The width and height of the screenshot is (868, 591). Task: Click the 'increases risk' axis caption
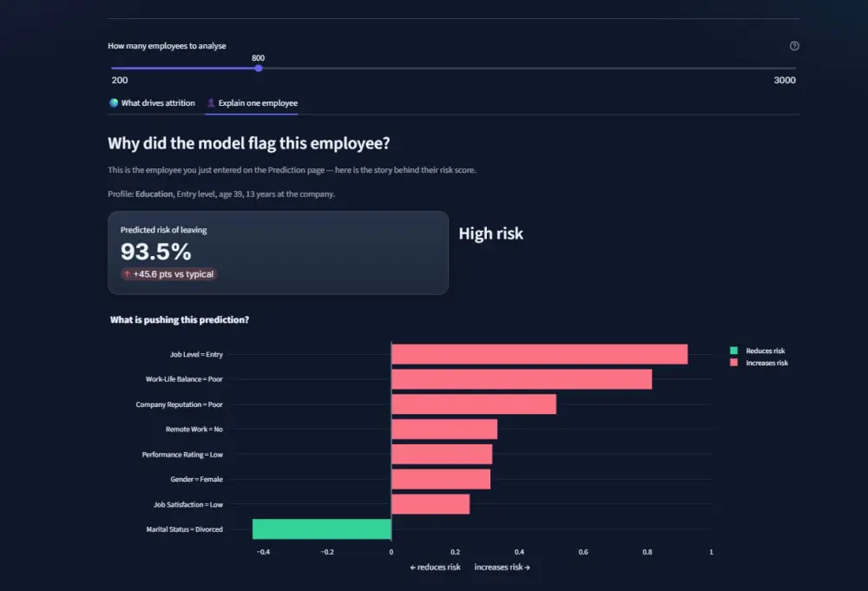click(502, 568)
